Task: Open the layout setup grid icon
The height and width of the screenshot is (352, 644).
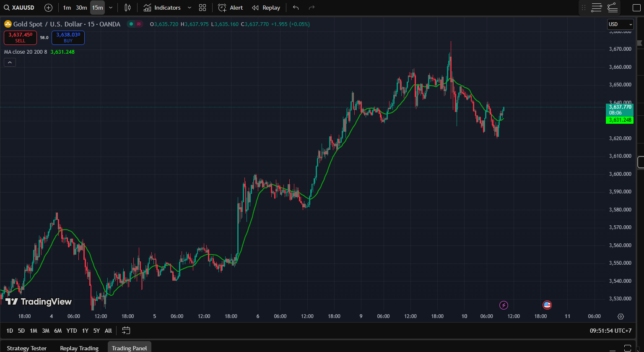Action: 203,8
